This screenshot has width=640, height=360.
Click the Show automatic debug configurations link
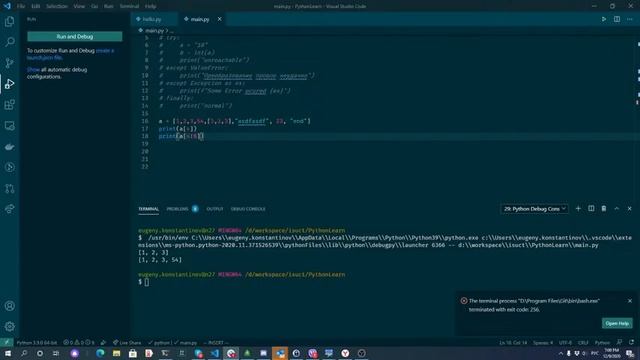click(33, 70)
